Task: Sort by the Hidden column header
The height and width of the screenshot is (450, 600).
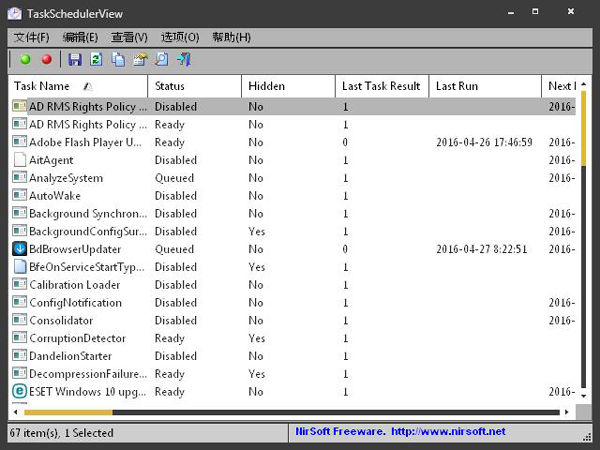Action: point(289,86)
